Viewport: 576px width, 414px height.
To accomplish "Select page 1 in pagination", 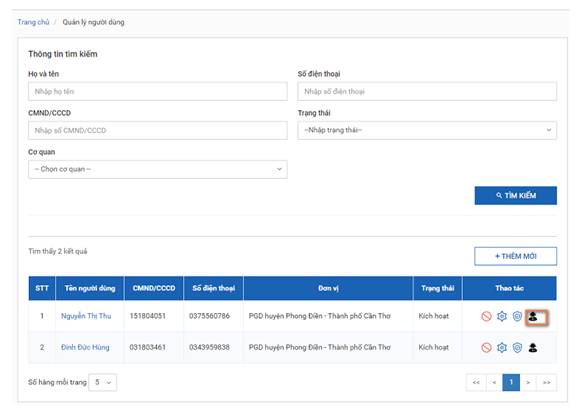I will point(511,382).
